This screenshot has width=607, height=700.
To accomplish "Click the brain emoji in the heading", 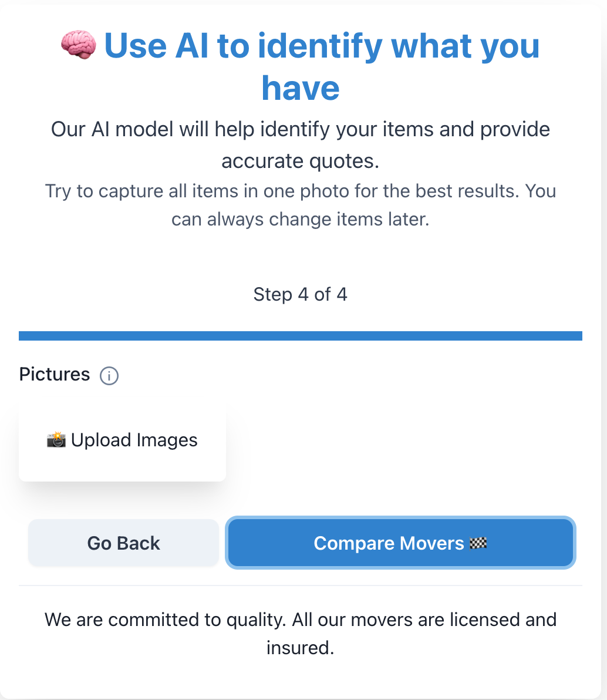I will pyautogui.click(x=79, y=45).
